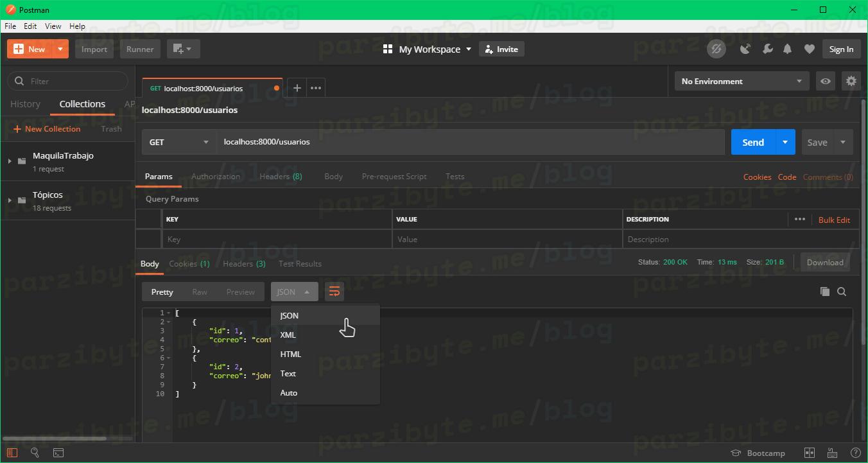
Task: Open the GET method dropdown
Action: 179,142
